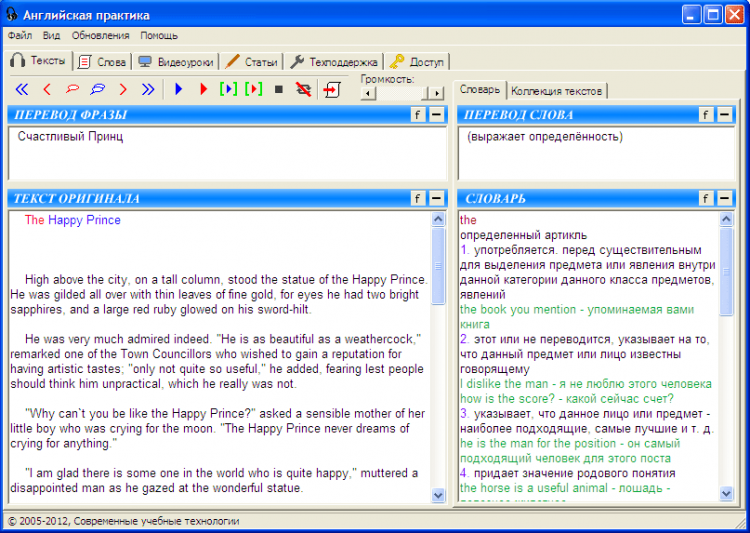This screenshot has height=533, width=750.
Task: Click the copyright status bar text
Action: pos(124,521)
